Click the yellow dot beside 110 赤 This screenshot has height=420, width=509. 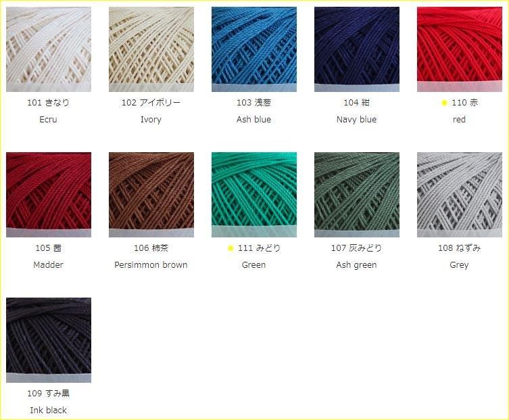point(444,103)
